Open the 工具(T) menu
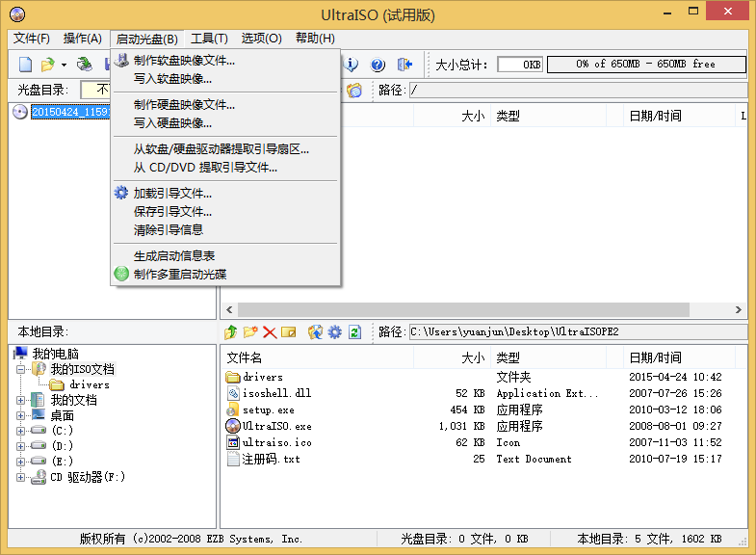756x555 pixels. click(209, 39)
